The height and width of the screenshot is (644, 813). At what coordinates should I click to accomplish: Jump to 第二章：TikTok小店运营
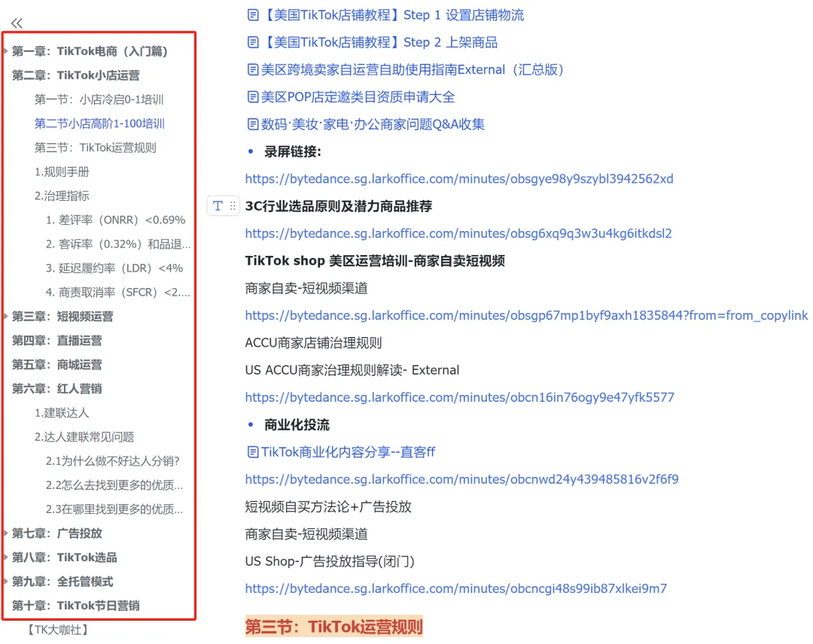point(76,75)
